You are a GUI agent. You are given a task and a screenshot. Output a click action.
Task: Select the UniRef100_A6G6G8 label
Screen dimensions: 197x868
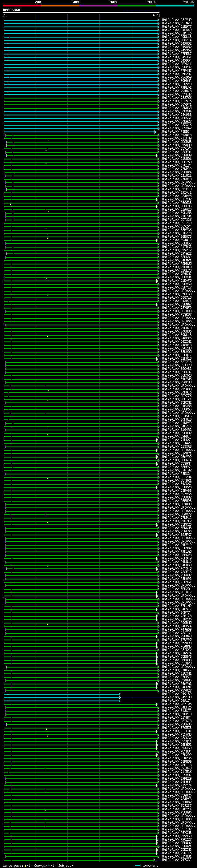177,203
